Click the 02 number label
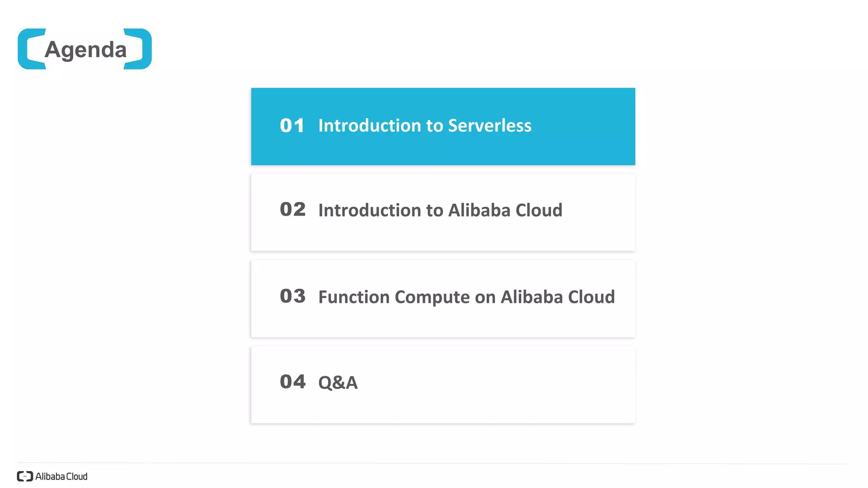 click(292, 209)
